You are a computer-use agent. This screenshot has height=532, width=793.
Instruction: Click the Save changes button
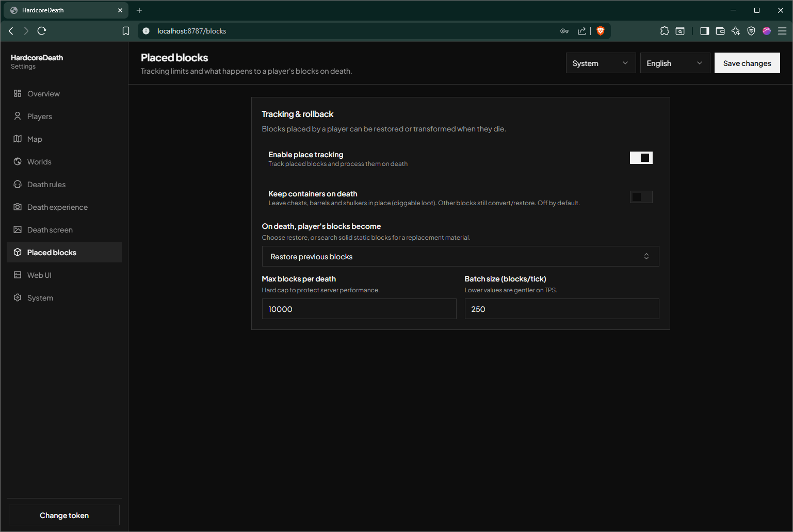pos(747,63)
